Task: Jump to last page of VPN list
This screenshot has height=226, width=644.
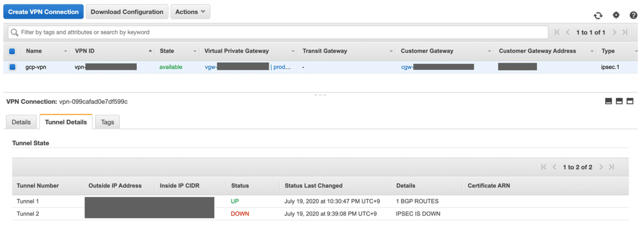Action: click(x=625, y=33)
